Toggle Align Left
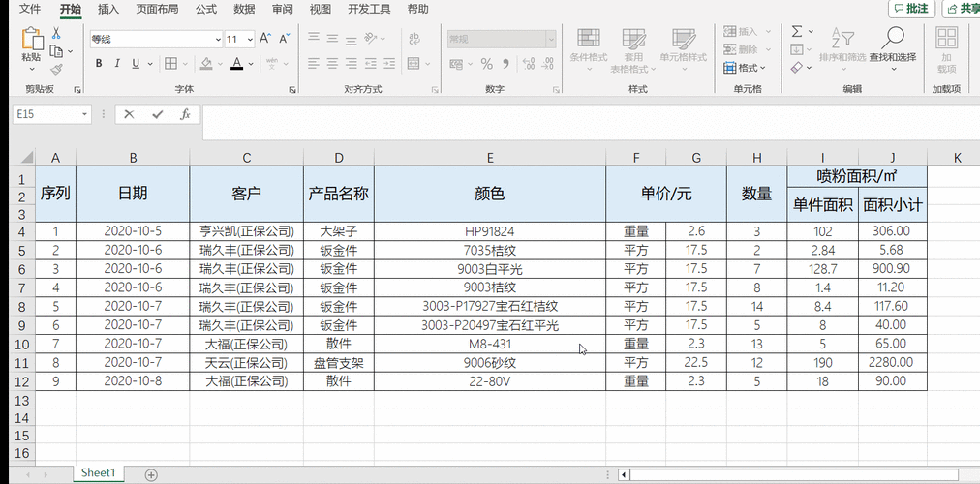The height and width of the screenshot is (484, 980). (314, 63)
